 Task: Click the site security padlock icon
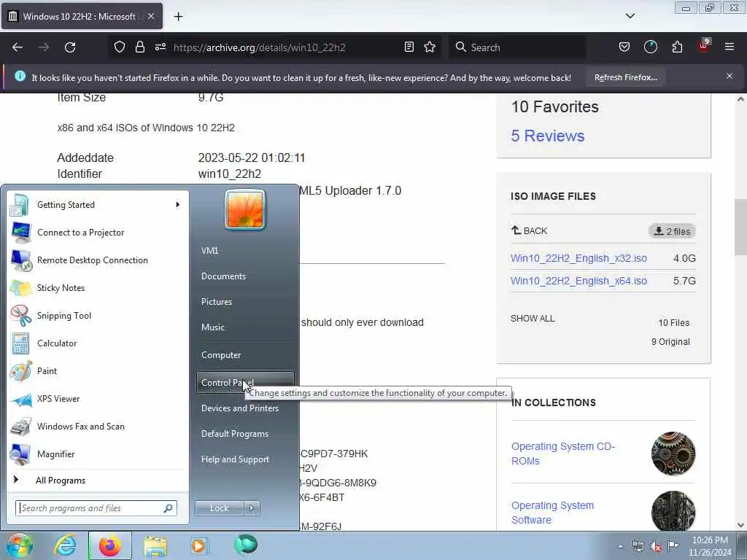click(139, 47)
